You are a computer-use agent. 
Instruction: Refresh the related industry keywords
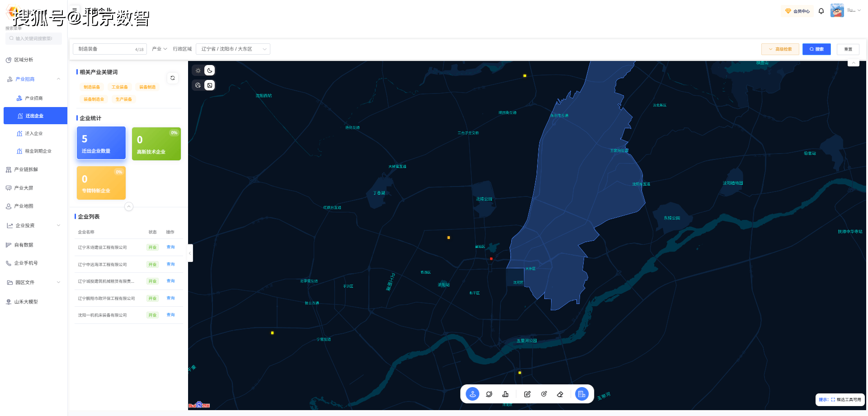coord(172,78)
